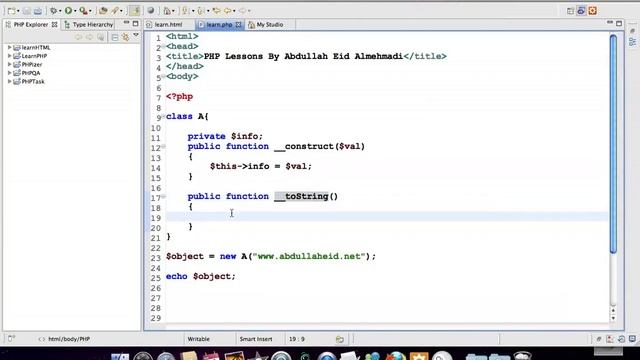This screenshot has height=360, width=640.
Task: Click the Debug gear toolbar icon
Action: pos(53,11)
